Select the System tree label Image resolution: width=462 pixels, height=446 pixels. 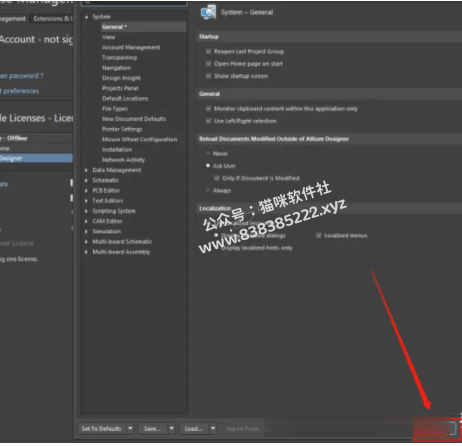pyautogui.click(x=101, y=17)
